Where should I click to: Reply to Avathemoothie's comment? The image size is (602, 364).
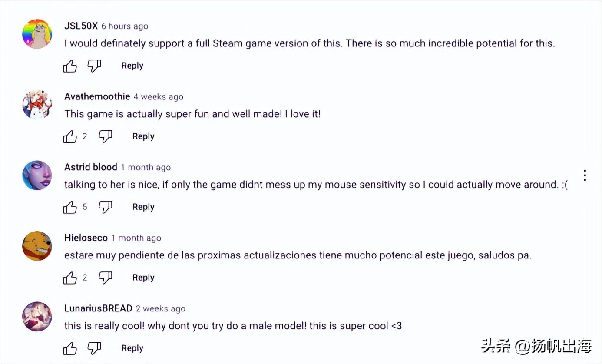click(143, 136)
